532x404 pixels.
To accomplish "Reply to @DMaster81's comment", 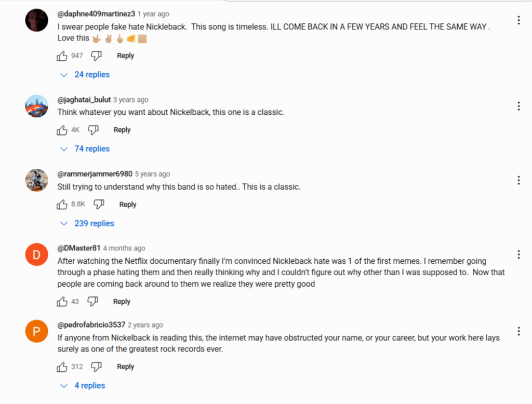I will tap(122, 302).
